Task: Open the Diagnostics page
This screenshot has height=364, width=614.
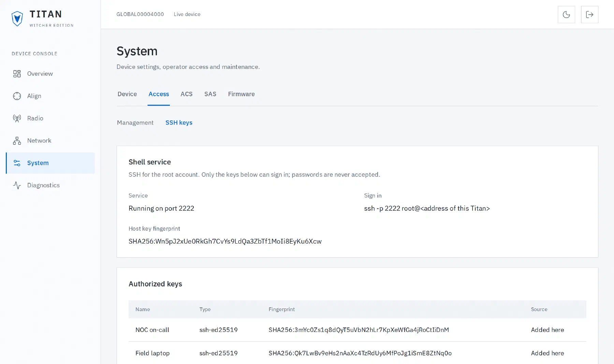Action: pos(50,185)
